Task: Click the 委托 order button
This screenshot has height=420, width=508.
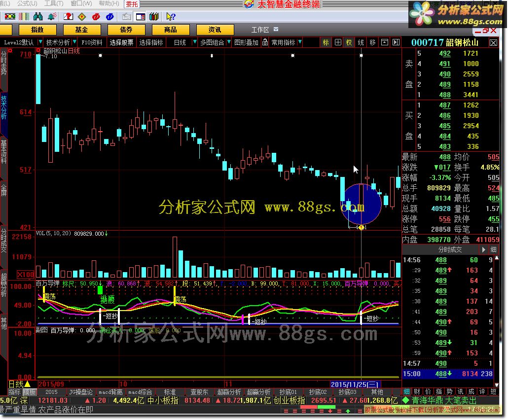Action: 132,4
